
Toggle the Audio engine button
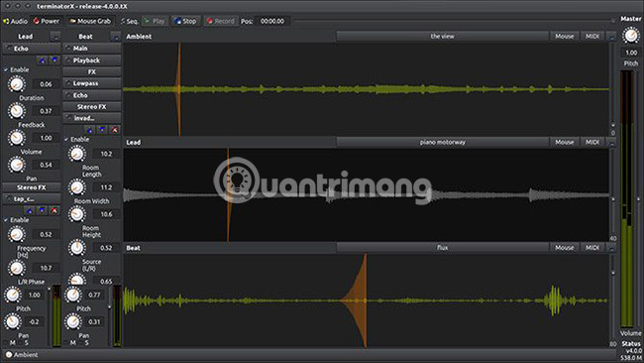point(15,21)
